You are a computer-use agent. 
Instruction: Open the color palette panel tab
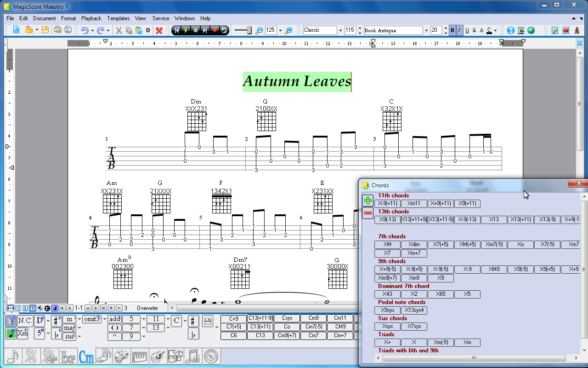122,356
